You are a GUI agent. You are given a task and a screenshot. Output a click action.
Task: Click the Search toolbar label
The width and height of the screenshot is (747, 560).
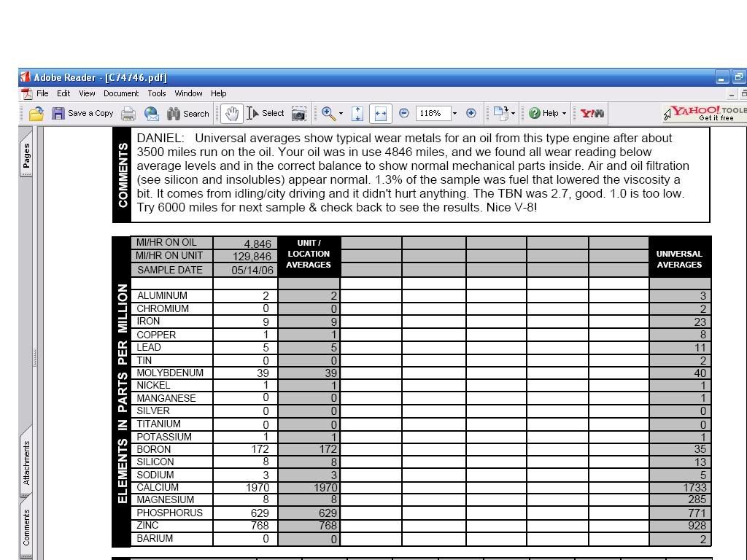(x=196, y=114)
